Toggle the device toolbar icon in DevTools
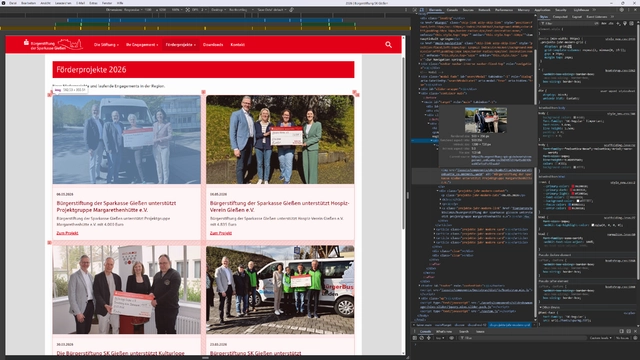This screenshot has width=640, height=360. coord(422,10)
